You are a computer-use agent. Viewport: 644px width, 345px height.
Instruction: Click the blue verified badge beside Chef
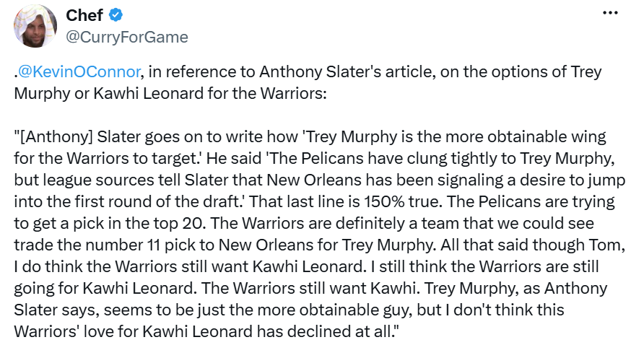(x=116, y=15)
